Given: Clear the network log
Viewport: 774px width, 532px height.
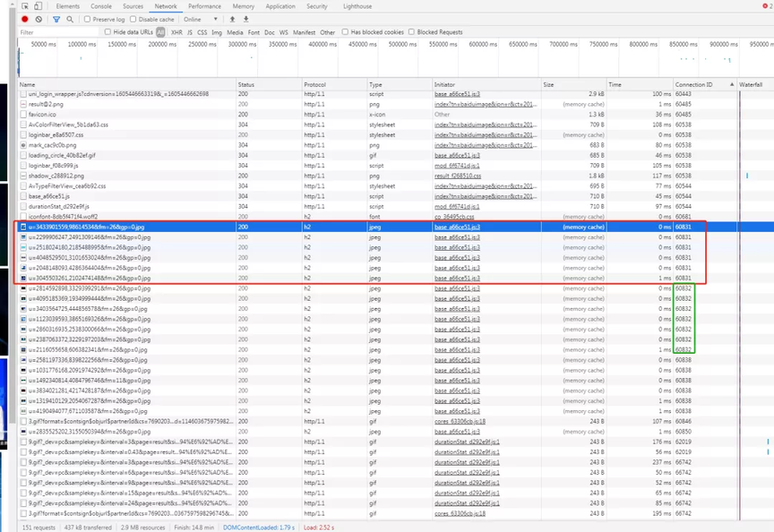Looking at the screenshot, I should click(39, 19).
